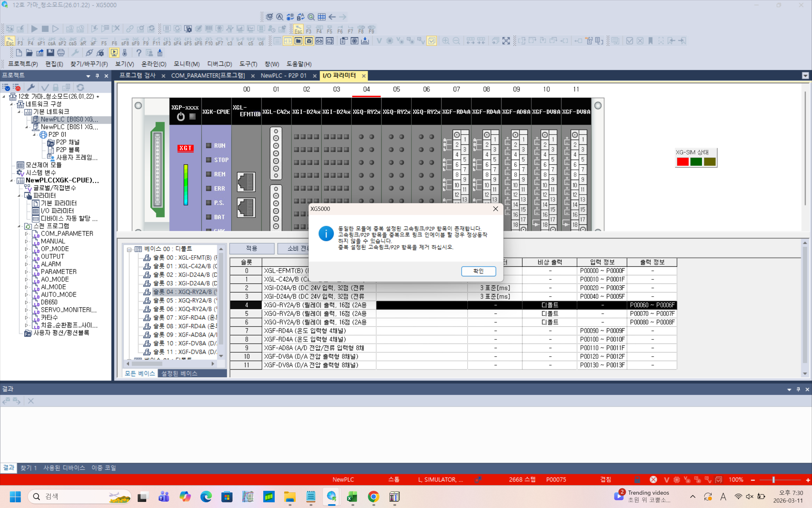Click the power icon on XGP module

pyautogui.click(x=181, y=117)
